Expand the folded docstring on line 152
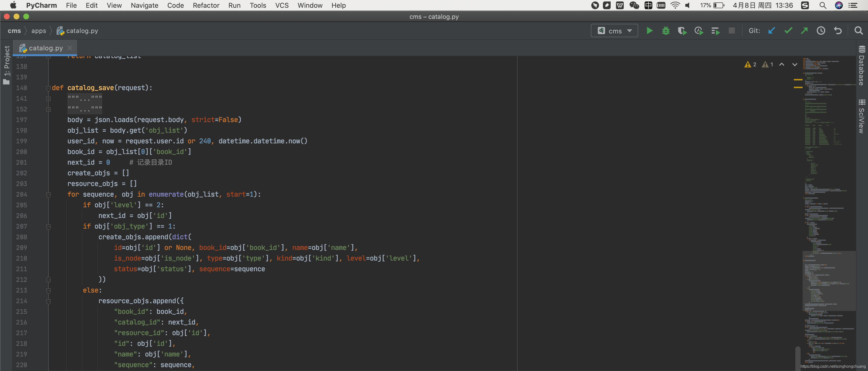 (x=48, y=109)
